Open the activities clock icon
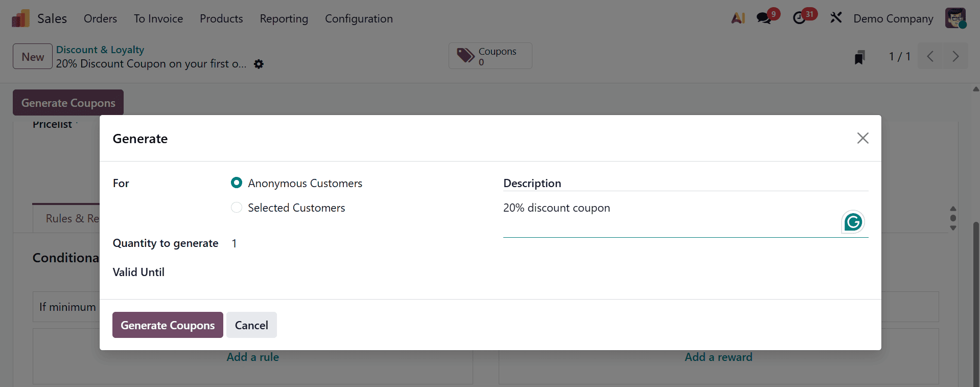The height and width of the screenshot is (387, 980). (799, 18)
